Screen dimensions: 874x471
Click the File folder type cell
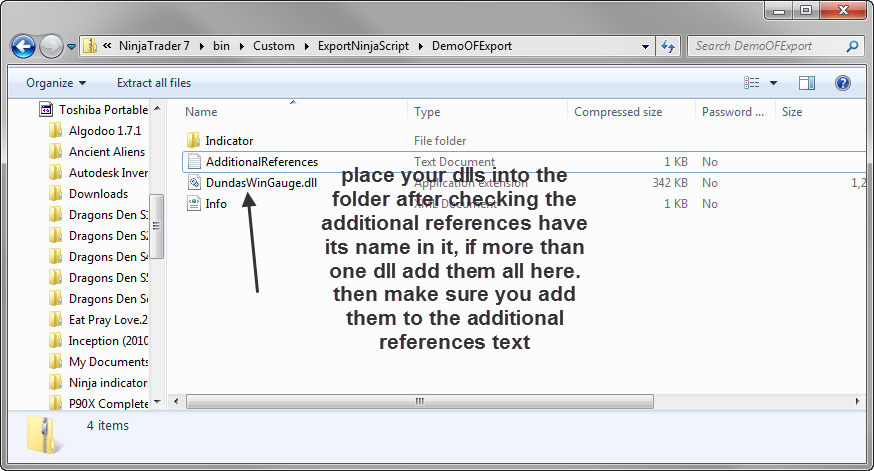440,140
